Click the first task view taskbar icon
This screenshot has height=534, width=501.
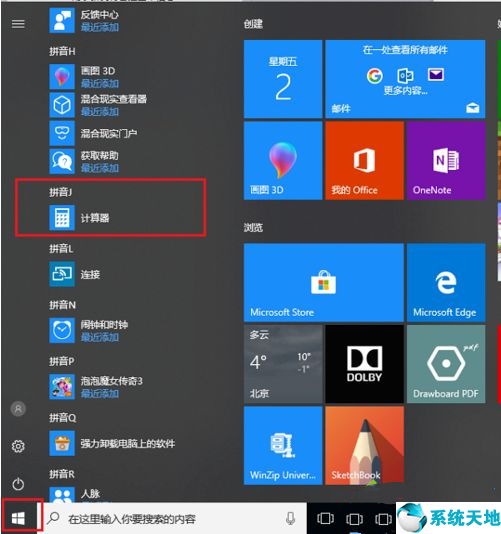(325, 519)
